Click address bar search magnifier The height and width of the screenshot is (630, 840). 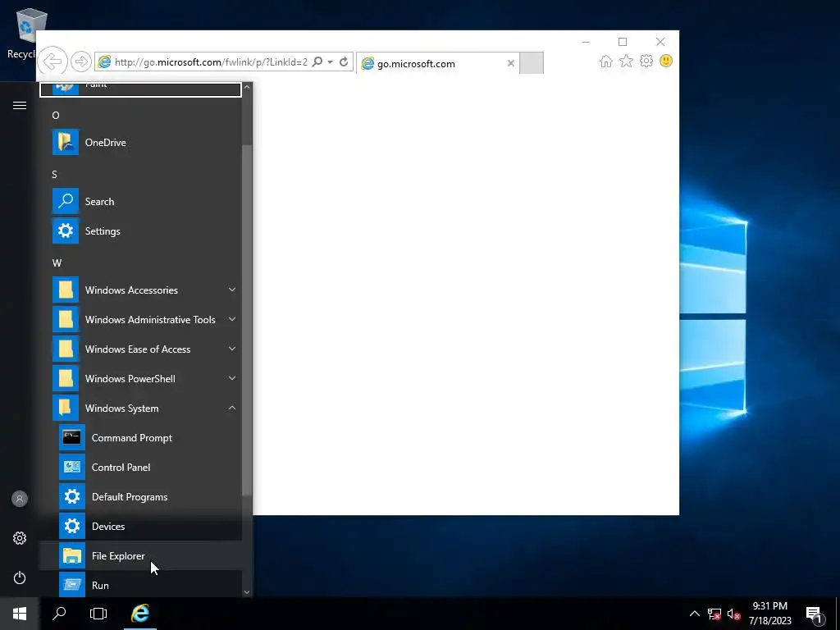pos(317,62)
